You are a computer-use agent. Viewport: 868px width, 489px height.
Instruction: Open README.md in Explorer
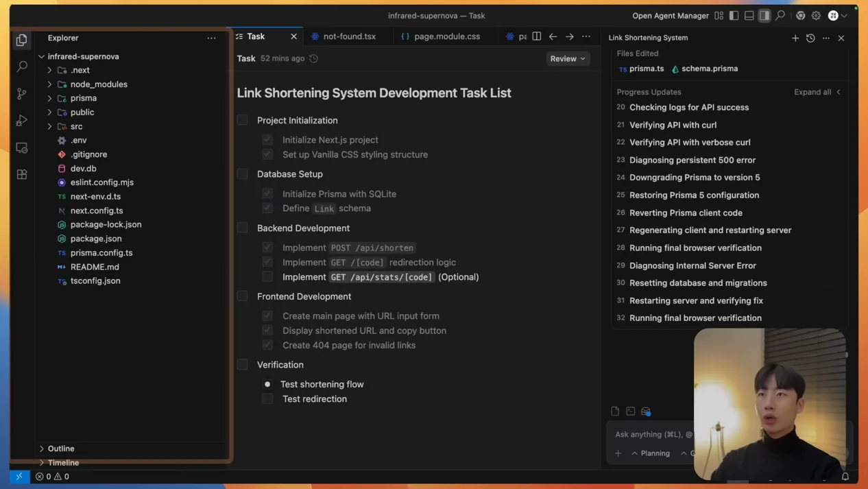(x=95, y=267)
